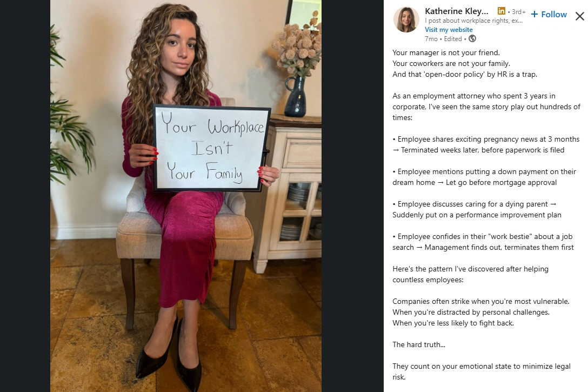Click the globe public-visibility icon

coord(472,38)
